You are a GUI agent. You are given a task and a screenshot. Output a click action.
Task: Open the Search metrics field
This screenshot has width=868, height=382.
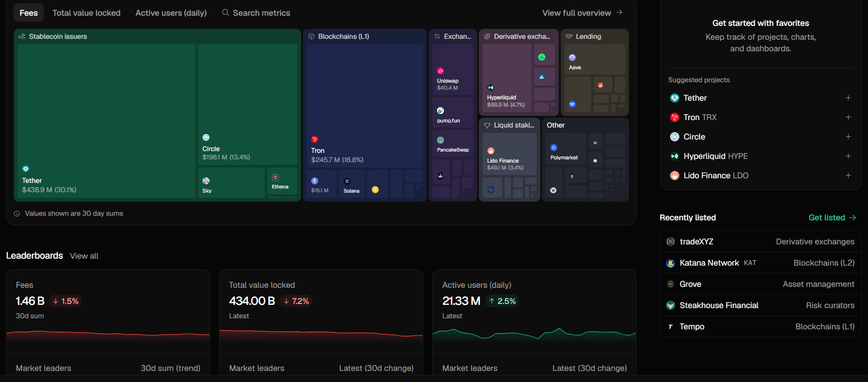tap(256, 13)
